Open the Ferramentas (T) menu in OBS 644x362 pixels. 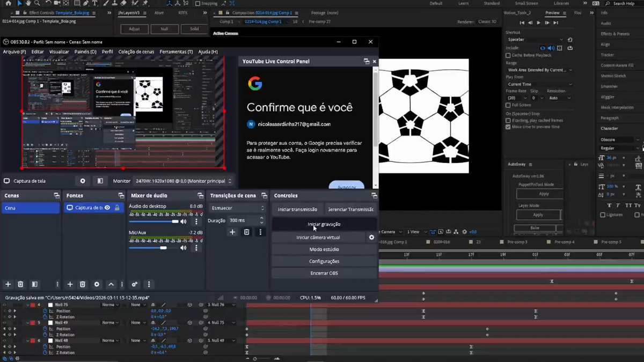tap(176, 51)
